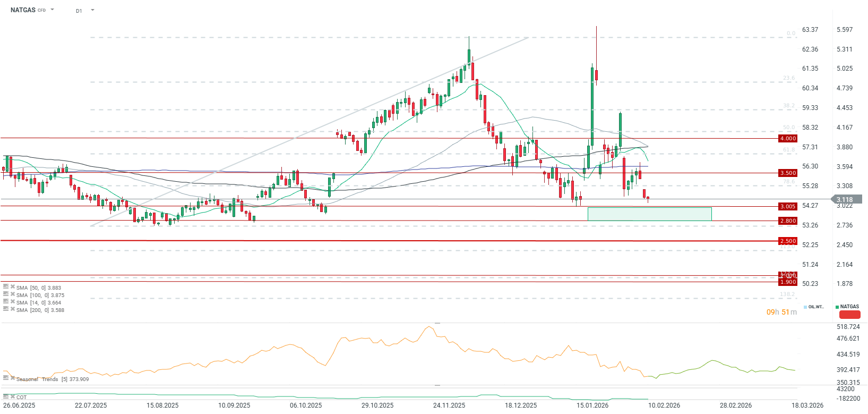This screenshot has width=868, height=414.
Task: Click the NATGAS legend label near the price axis
Action: tap(849, 307)
